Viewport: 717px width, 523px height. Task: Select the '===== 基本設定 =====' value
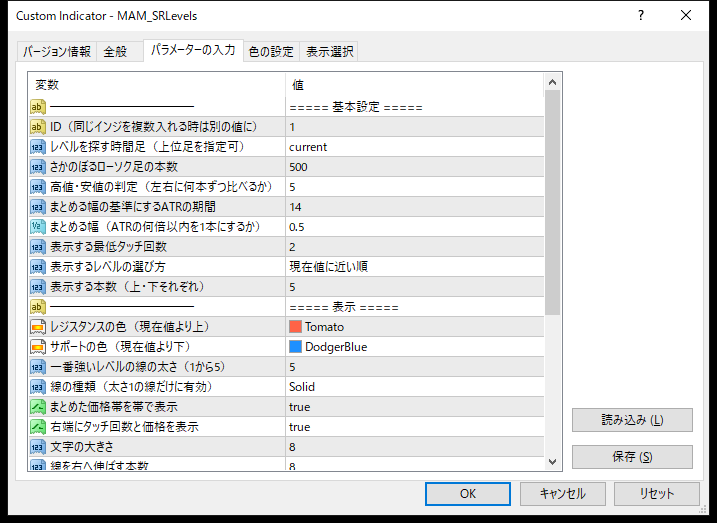point(356,107)
